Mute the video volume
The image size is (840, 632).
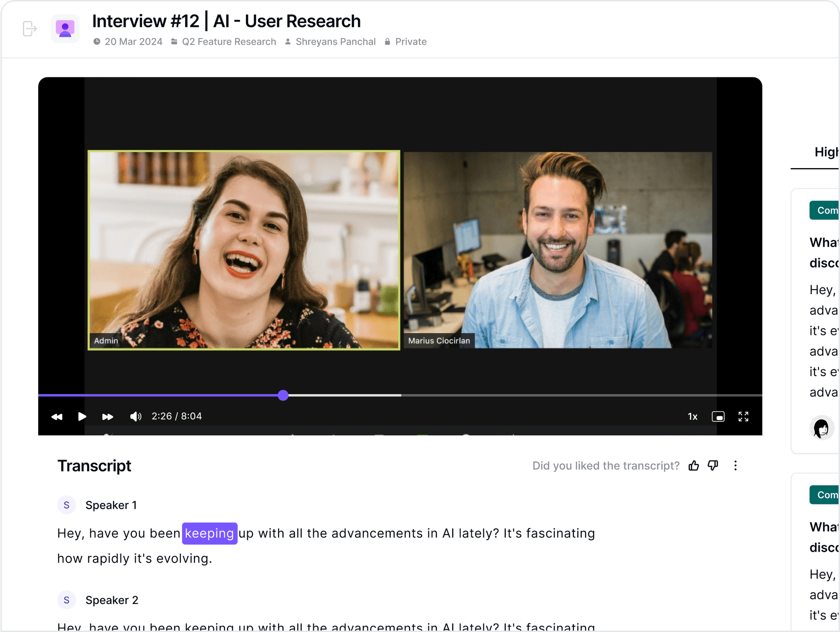[135, 416]
